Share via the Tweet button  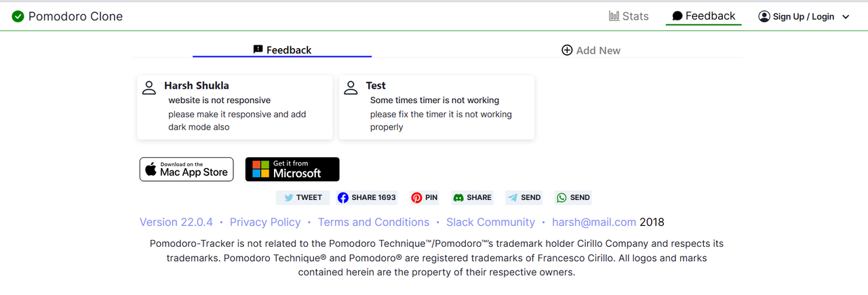(303, 197)
